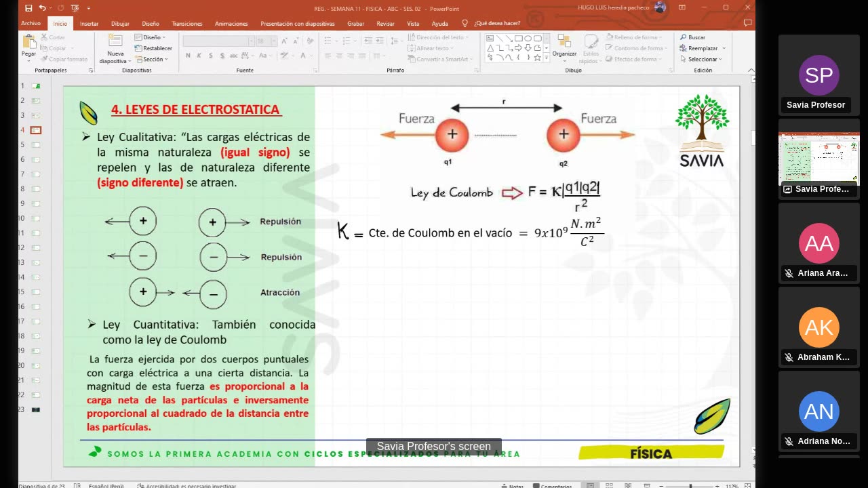Save the presentation with the floppy icon

[x=28, y=8]
